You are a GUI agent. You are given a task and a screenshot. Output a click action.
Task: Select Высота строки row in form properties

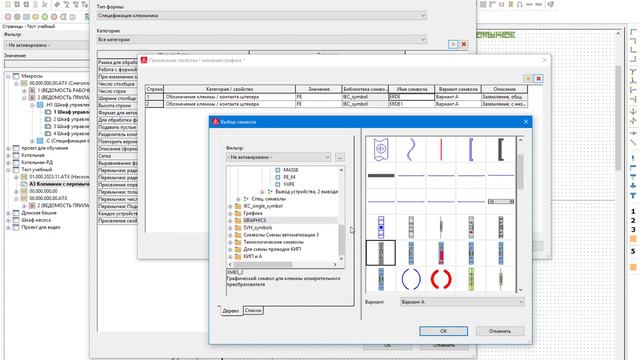[x=118, y=106]
